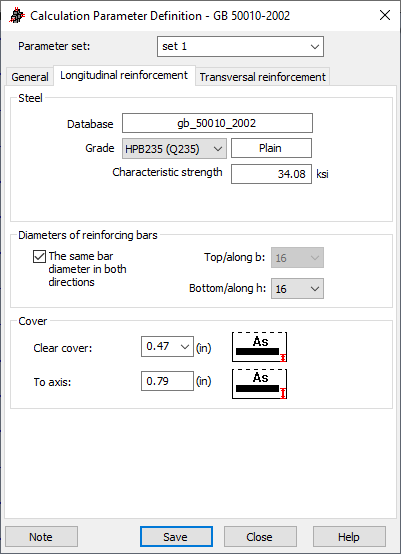Expand the steel Grade dropdown
Image resolution: width=401 pixels, height=554 pixels.
pos(174,148)
